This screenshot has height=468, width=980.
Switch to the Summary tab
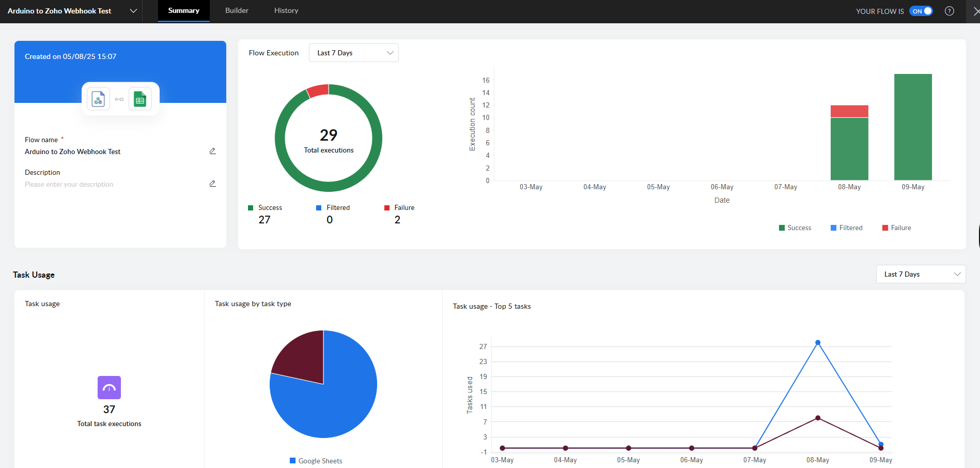pyautogui.click(x=183, y=10)
